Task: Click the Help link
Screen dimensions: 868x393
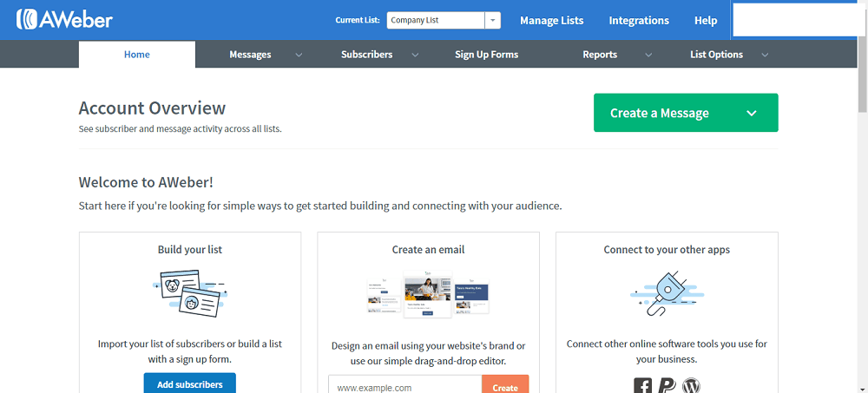Action: [x=706, y=20]
